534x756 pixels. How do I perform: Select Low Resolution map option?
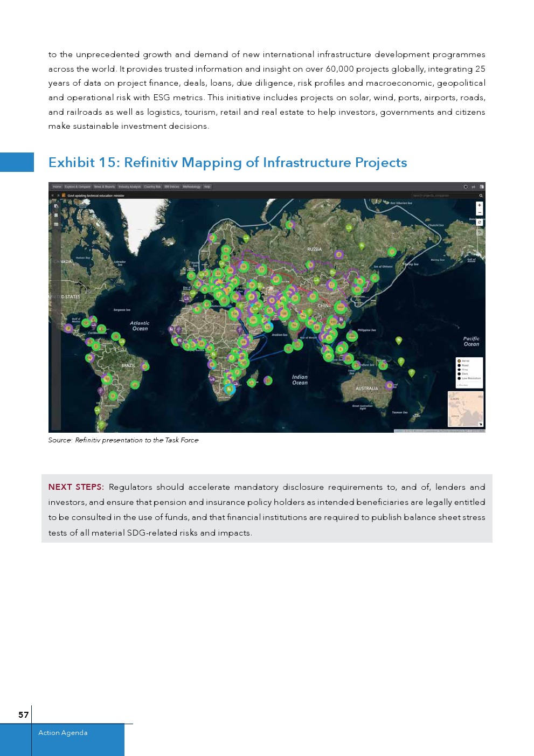tap(459, 378)
